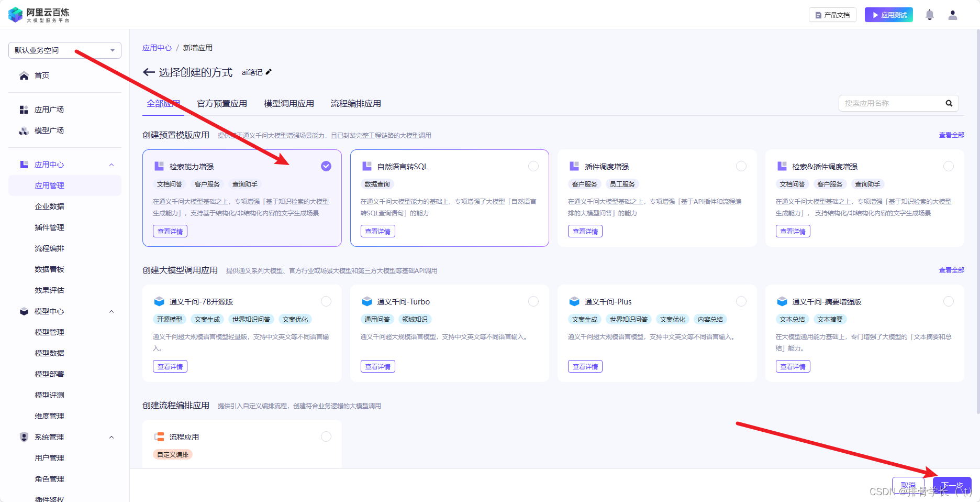Click the 检索&插件调度增强 card icon
This screenshot has height=502, width=980.
(x=782, y=166)
